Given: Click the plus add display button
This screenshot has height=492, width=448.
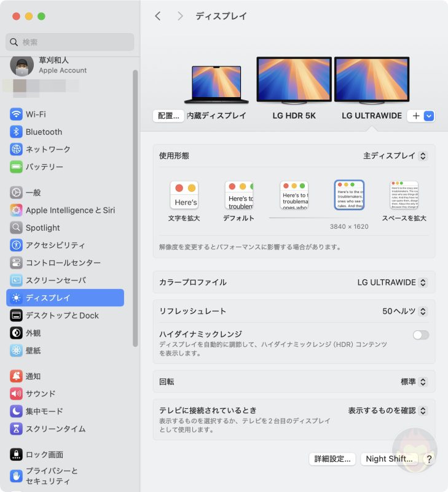Looking at the screenshot, I should point(416,116).
